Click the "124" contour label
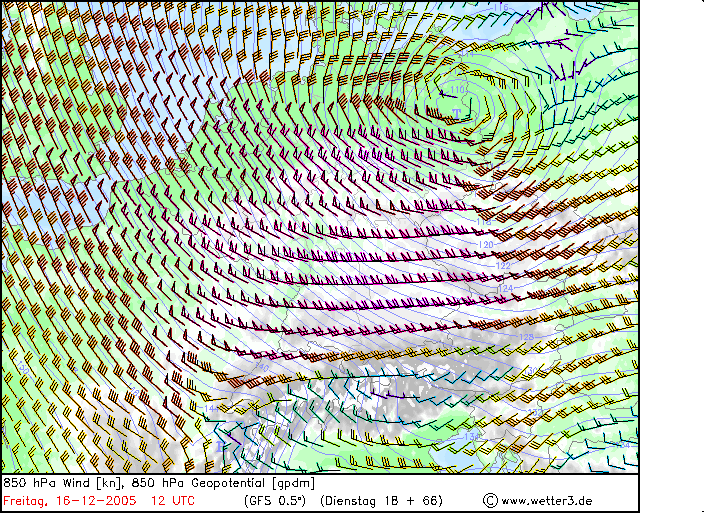704x513 pixels. (x=506, y=288)
